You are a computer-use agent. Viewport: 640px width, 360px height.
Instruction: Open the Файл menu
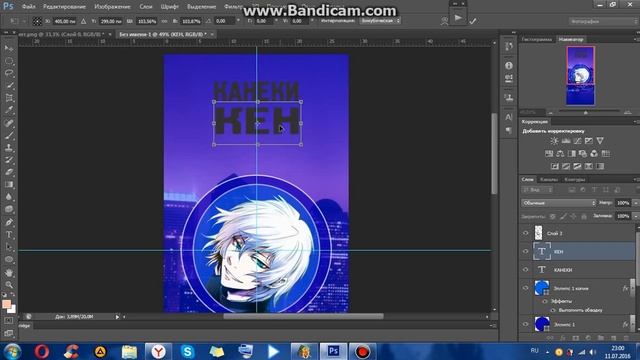28,7
